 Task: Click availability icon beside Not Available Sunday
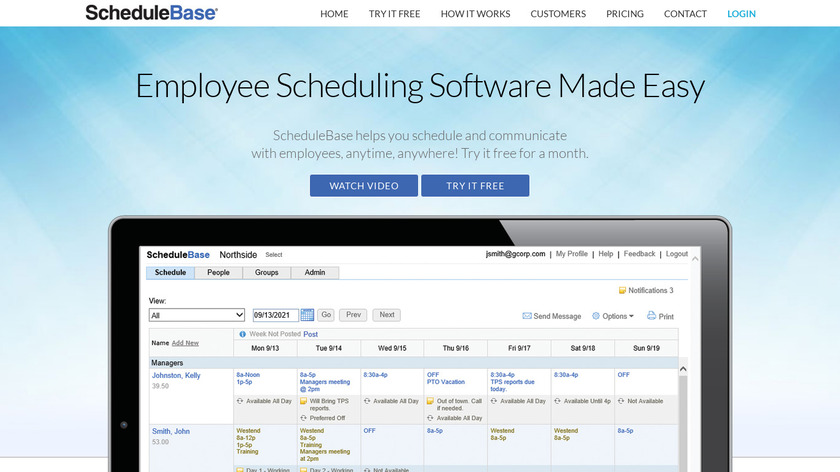point(621,401)
